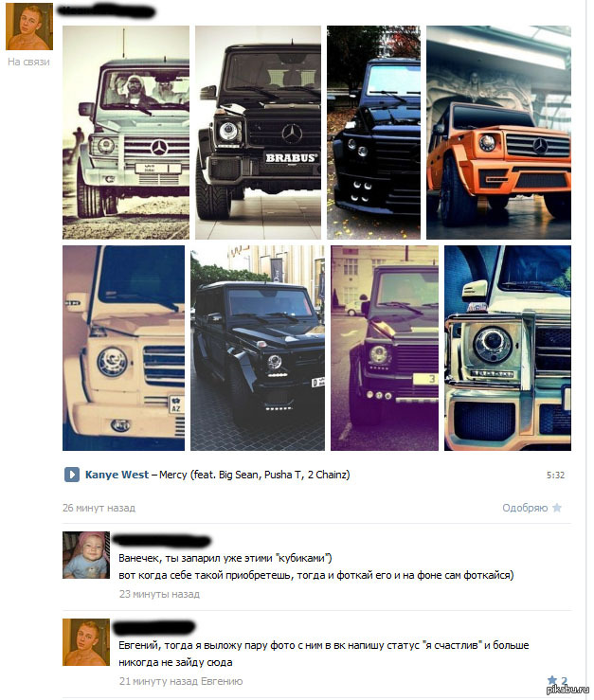Click the track duration 5:32
594x700 pixels.
[555, 475]
